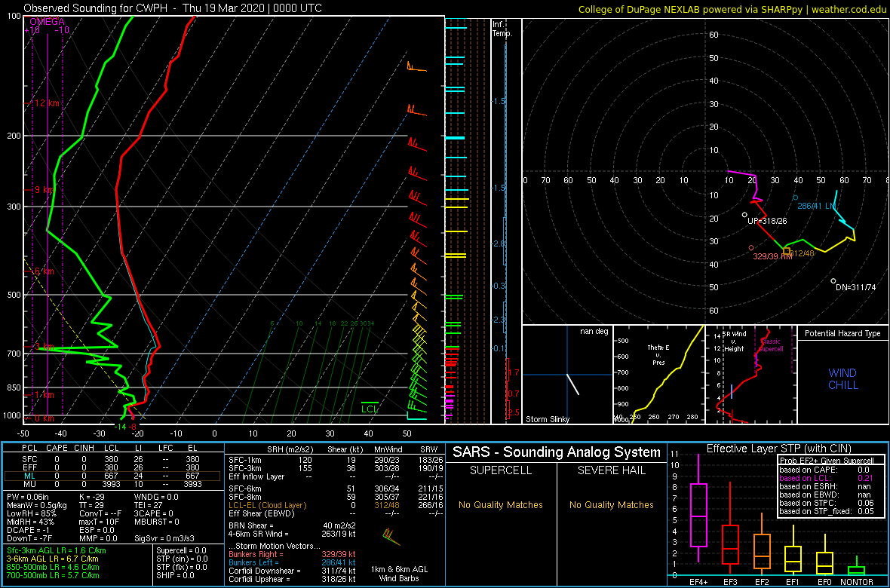This screenshot has width=890, height=588.
Task: Click the OMEGA label on the skew-T
Action: click(x=47, y=22)
